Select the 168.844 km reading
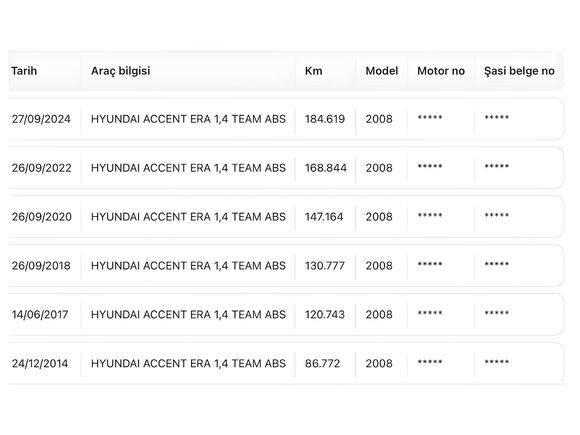This screenshot has height=435, width=580. (326, 168)
